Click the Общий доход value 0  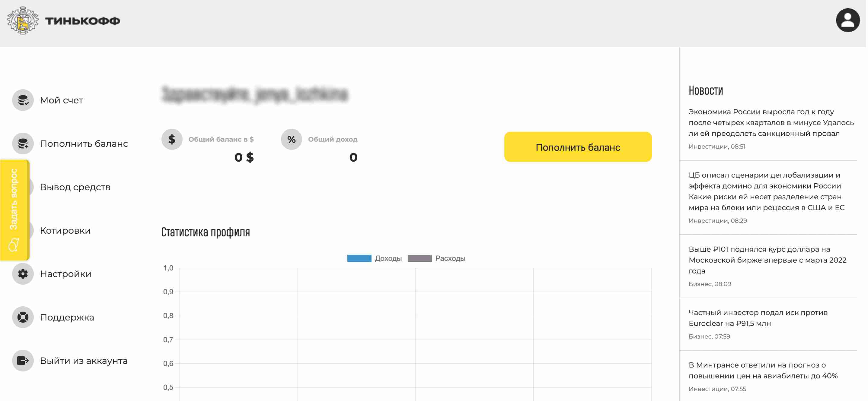point(353,157)
